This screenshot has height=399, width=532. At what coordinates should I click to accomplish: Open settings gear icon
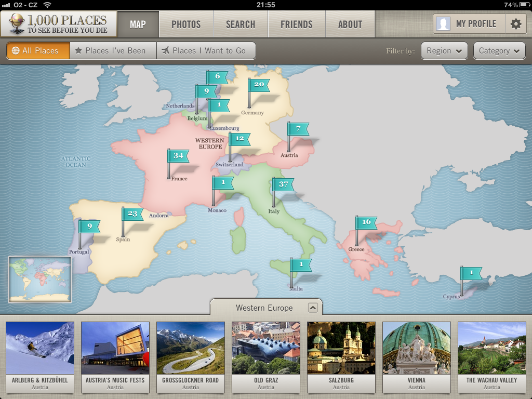(x=516, y=24)
